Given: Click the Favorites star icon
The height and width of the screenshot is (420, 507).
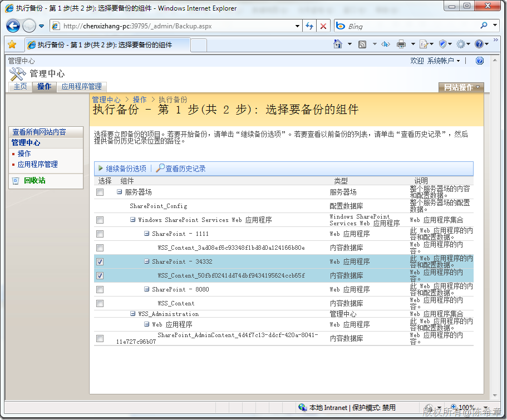Looking at the screenshot, I should tap(12, 45).
